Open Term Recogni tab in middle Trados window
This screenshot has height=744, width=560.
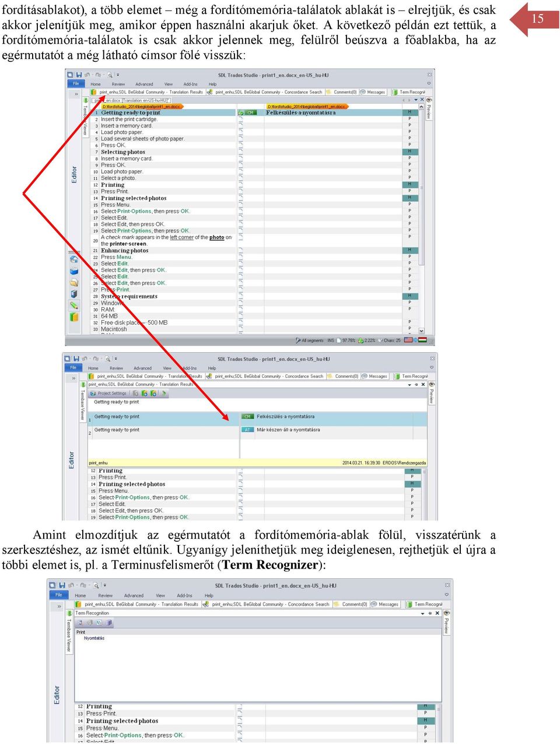coord(411,376)
